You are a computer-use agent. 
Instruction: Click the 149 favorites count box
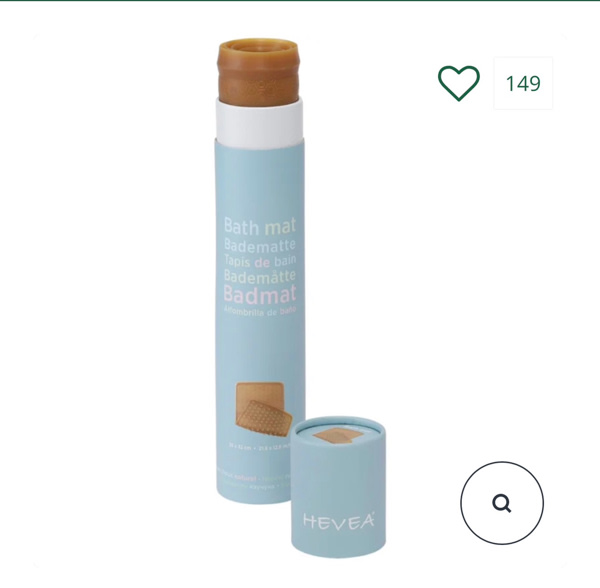[523, 83]
